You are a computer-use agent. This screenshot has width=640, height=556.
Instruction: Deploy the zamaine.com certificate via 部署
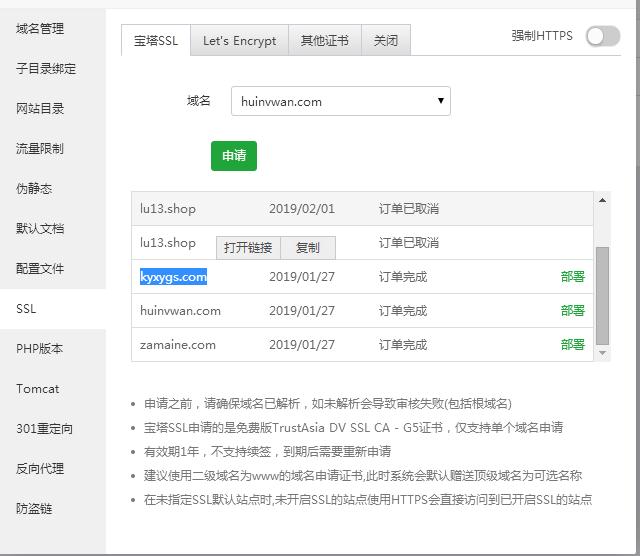(573, 345)
